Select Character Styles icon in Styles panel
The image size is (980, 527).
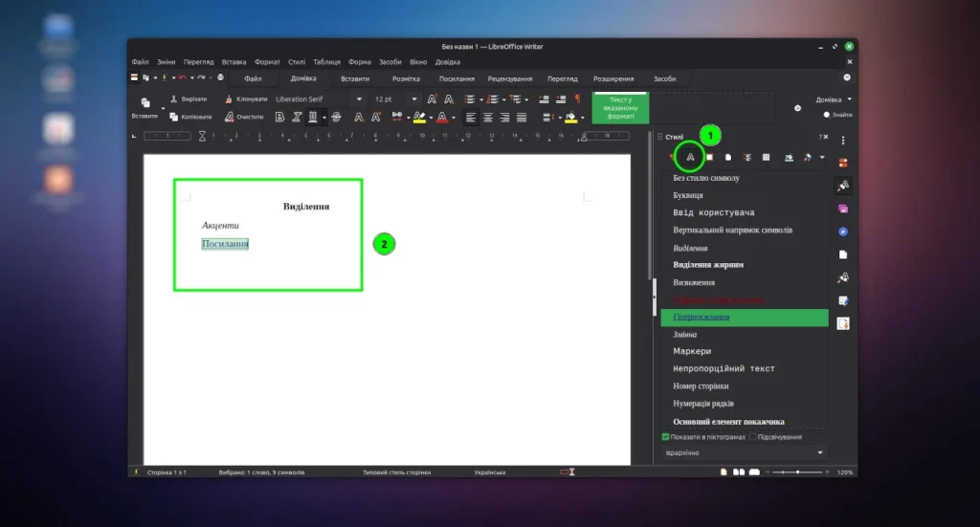(690, 158)
